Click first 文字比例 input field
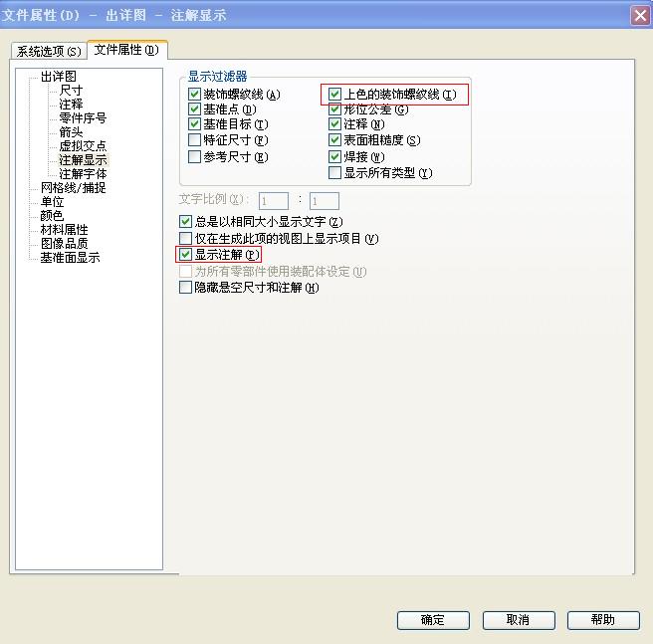This screenshot has width=653, height=644. (274, 201)
